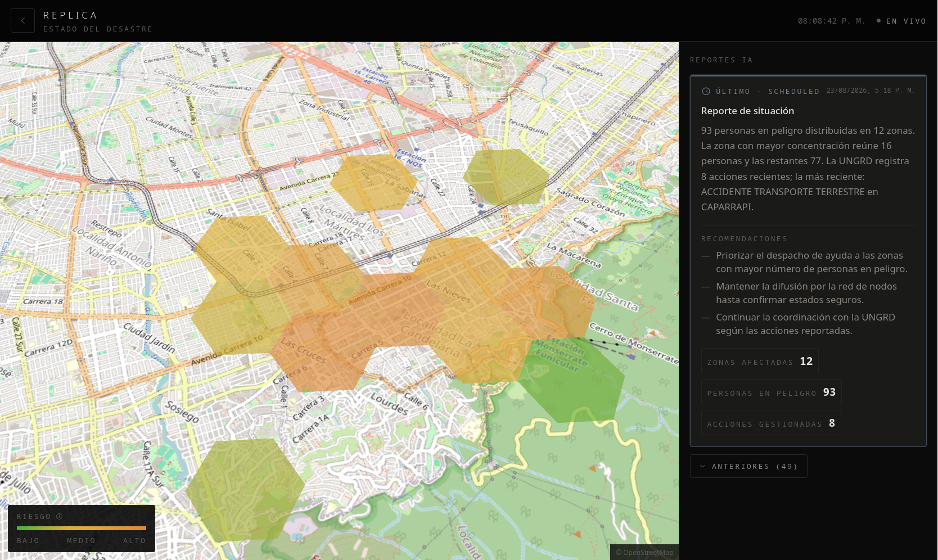The width and height of the screenshot is (938, 560).
Task: Click the BAJO risk legend label
Action: [28, 540]
